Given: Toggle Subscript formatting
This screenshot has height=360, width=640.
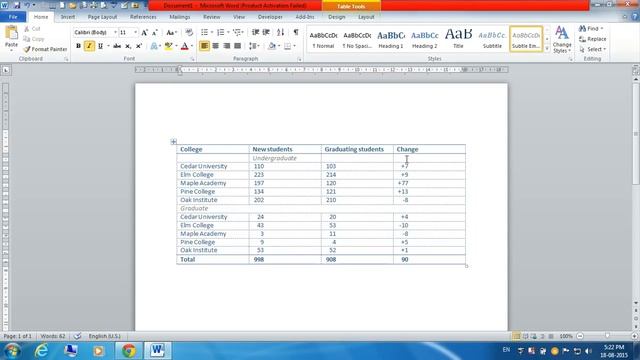Looking at the screenshot, I should tap(128, 46).
